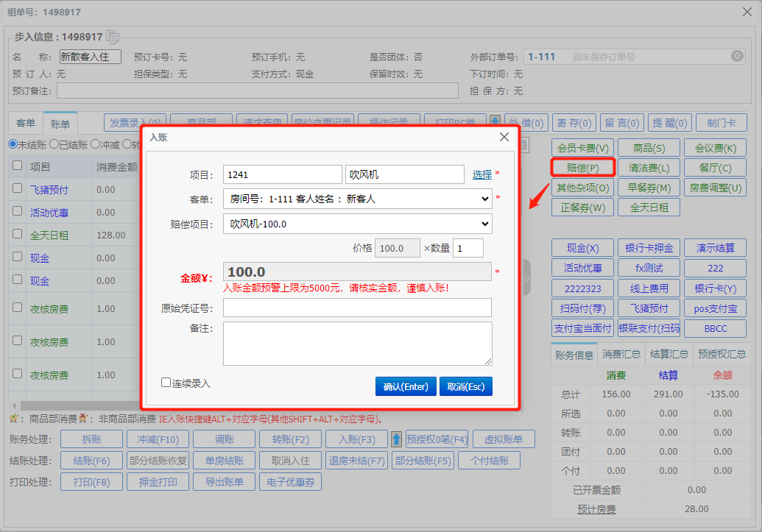Click the 餐厅(C) button
This screenshot has width=762, height=532.
(x=715, y=168)
